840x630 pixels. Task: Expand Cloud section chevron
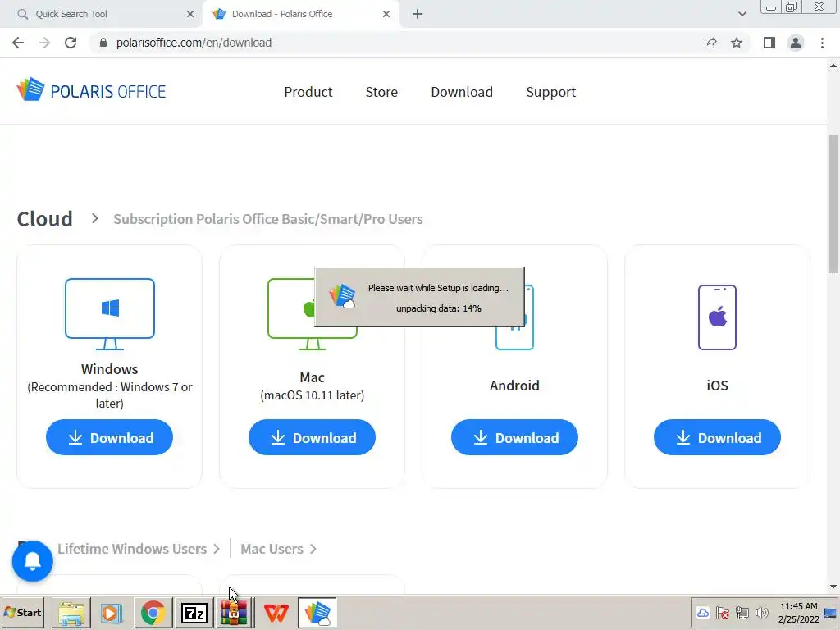tap(95, 218)
